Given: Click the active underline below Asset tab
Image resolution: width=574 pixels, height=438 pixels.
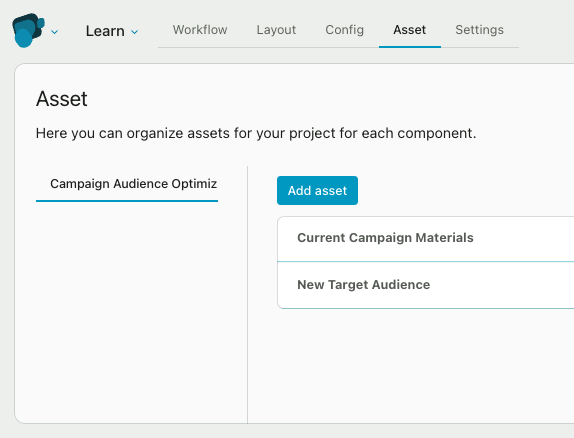Looking at the screenshot, I should click(x=410, y=47).
